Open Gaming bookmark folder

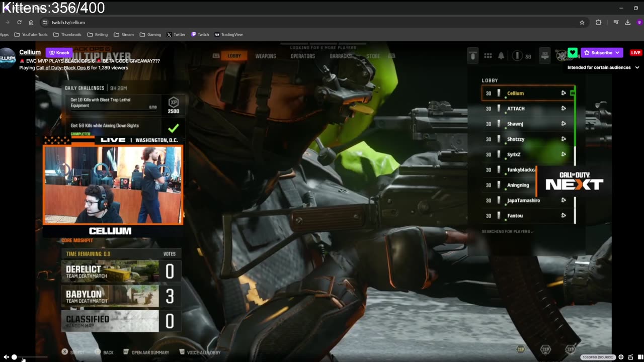150,35
